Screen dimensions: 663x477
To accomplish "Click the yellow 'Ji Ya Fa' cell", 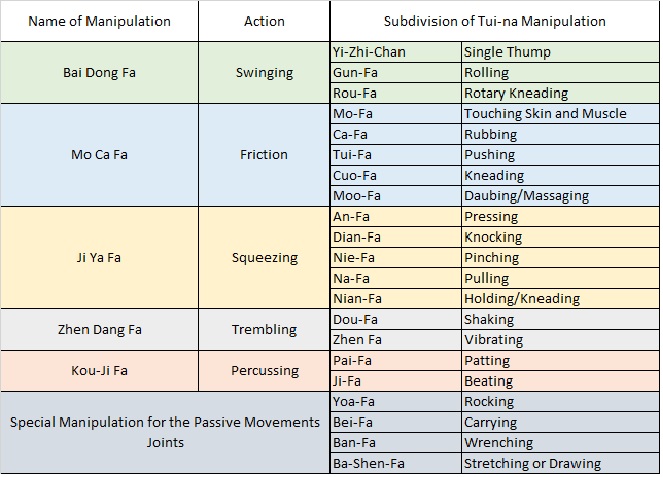I will tap(99, 258).
